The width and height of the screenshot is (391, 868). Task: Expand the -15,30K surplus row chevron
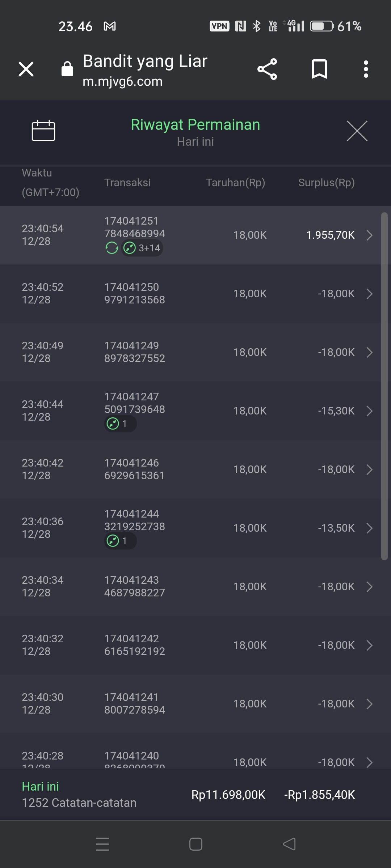[369, 411]
